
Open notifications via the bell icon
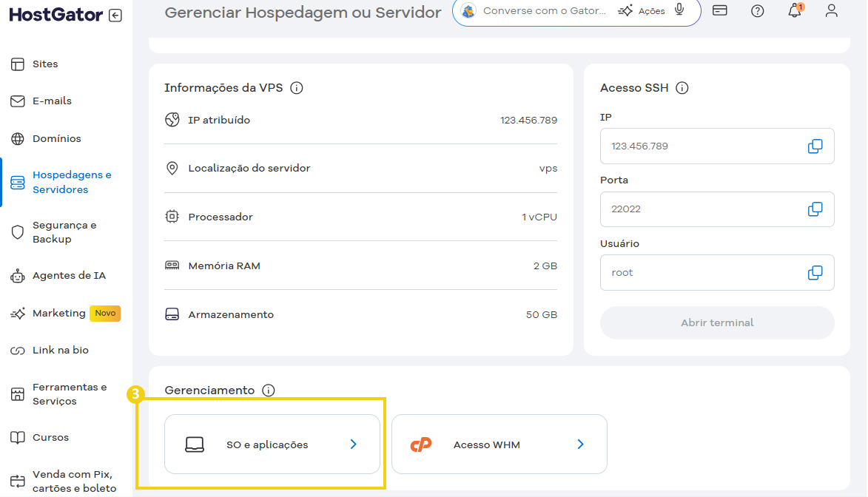pos(794,11)
